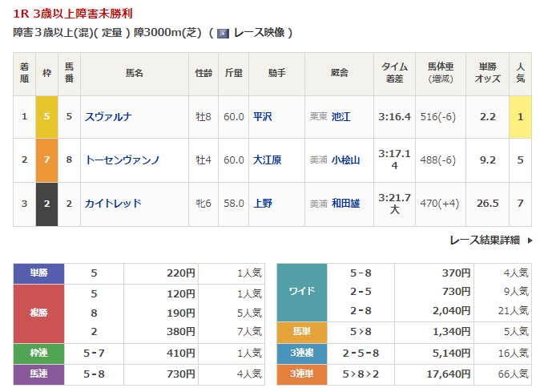The width and height of the screenshot is (540, 392).
Task: Click orange frame 7 color cell
Action: pos(46,160)
